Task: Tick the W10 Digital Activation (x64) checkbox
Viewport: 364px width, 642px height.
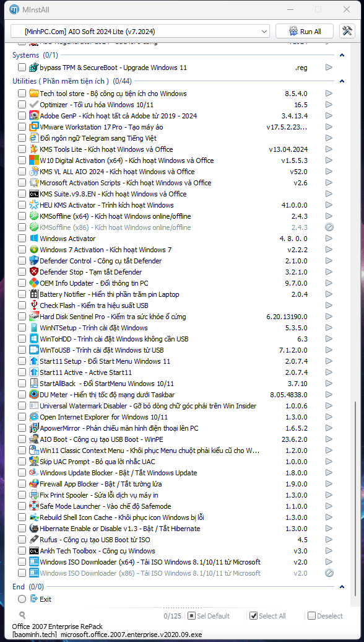Action: point(22,160)
